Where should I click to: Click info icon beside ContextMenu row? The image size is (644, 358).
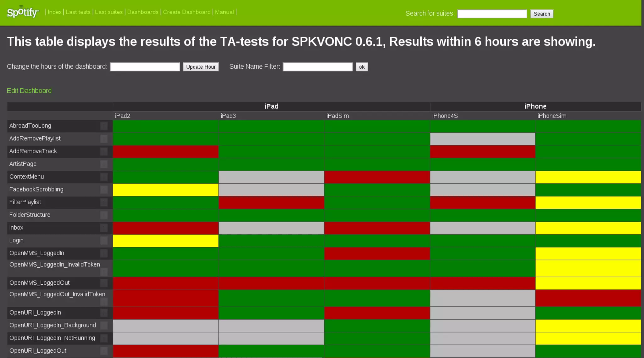[x=104, y=177]
